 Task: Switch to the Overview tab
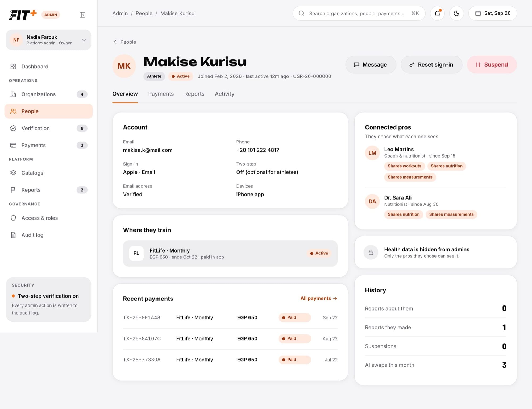(125, 94)
